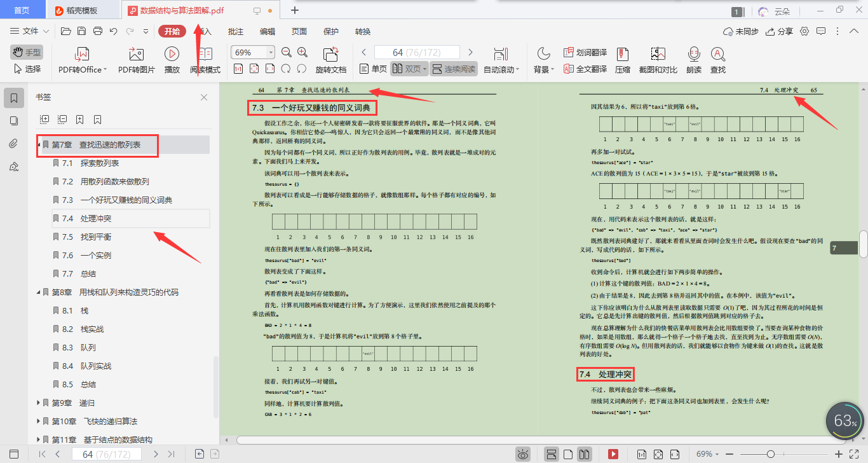Viewport: 868px width, 463px height.
Task: Click the zoom in magnifier in toolbar
Action: pyautogui.click(x=302, y=53)
